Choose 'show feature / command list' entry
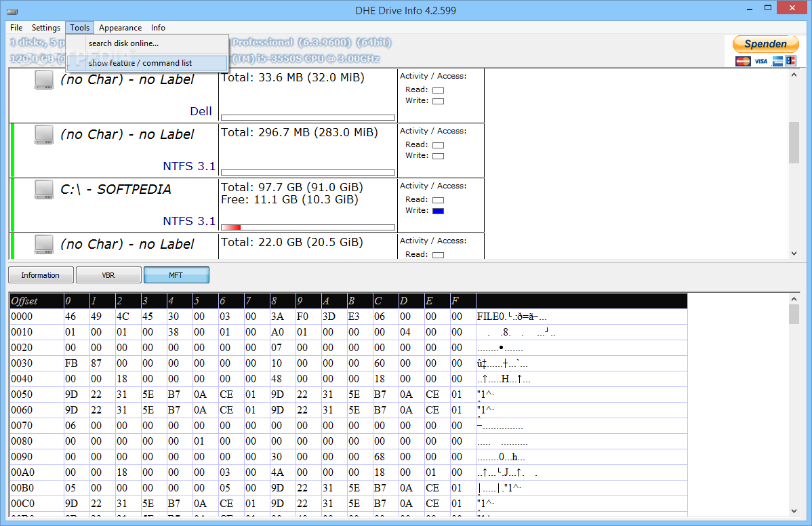812x526 pixels. (147, 62)
